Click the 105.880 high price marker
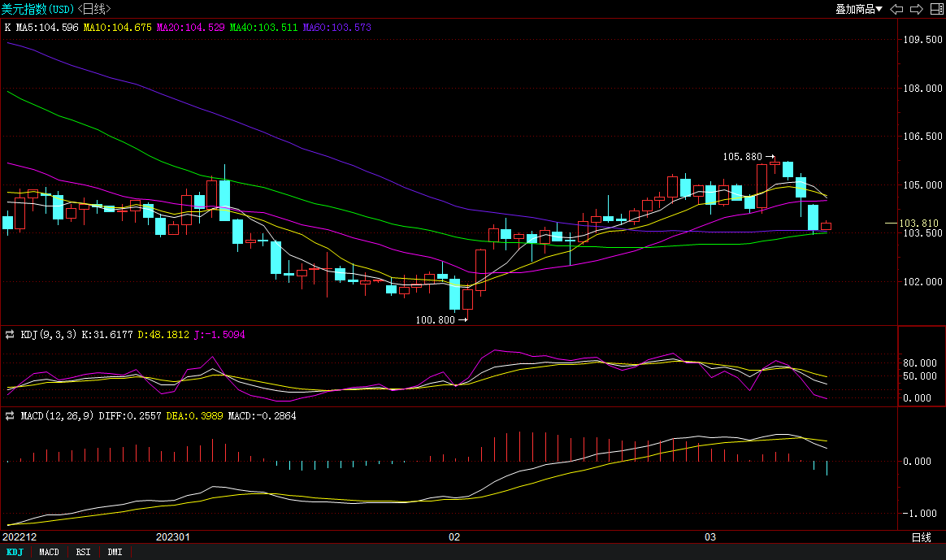The image size is (946, 560). (743, 156)
